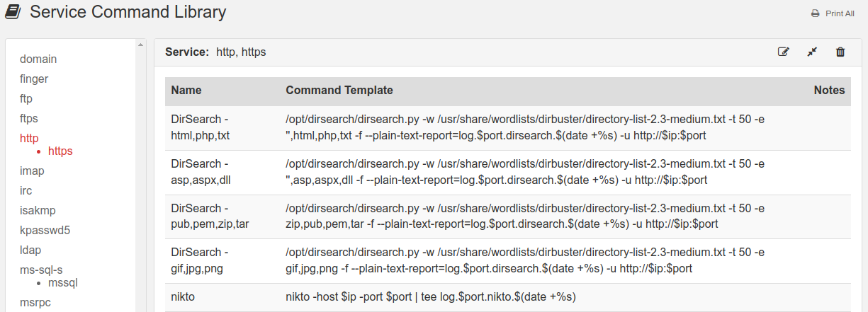868x312 pixels.
Task: Select the domain service
Action: click(38, 59)
